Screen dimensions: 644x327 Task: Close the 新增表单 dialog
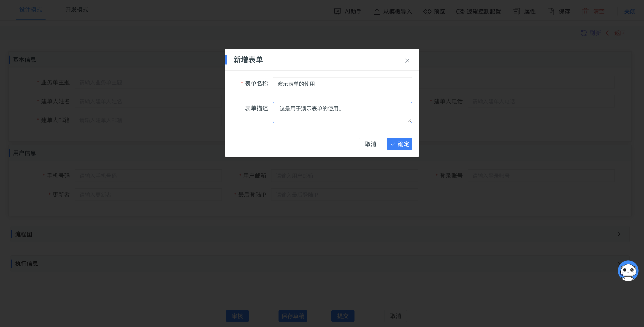[407, 61]
